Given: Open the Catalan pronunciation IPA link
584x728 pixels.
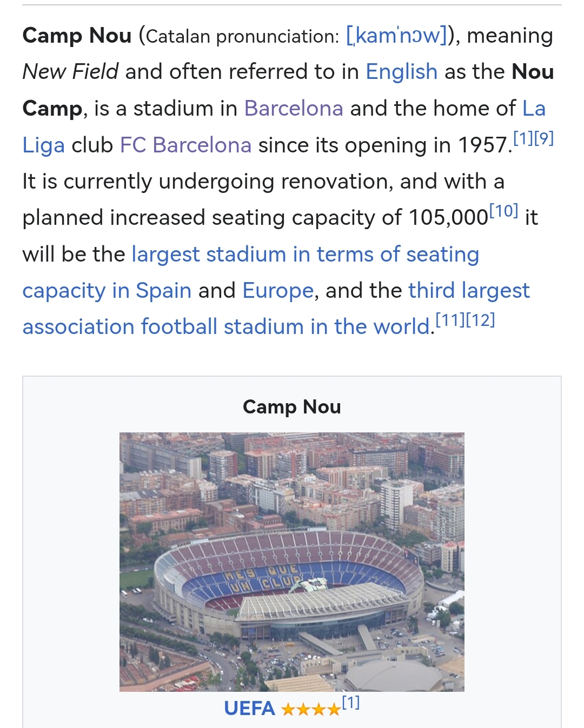Looking at the screenshot, I should [396, 36].
